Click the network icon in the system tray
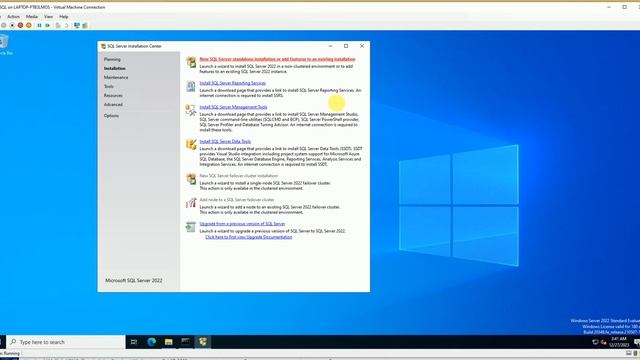Viewport: 640px width, 360px height. (595, 342)
